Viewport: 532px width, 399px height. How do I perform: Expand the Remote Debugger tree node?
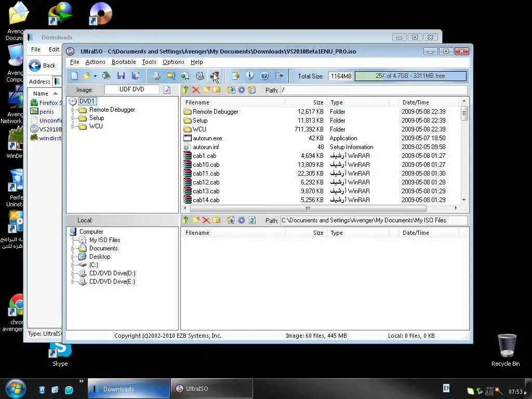pyautogui.click(x=73, y=110)
